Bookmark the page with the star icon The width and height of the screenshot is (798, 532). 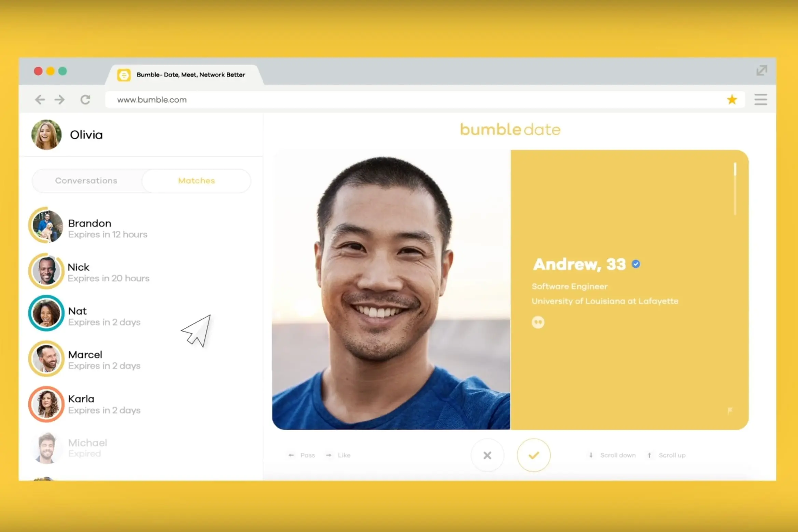(732, 99)
